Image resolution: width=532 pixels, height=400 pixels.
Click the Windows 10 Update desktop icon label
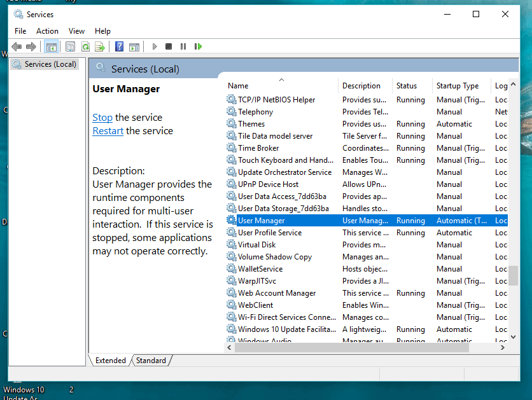[24, 393]
